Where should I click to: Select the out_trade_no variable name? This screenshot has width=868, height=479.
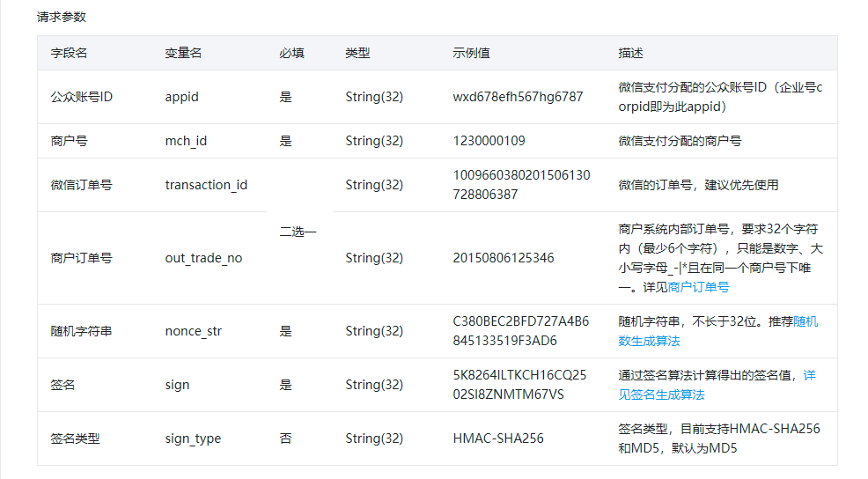pos(203,258)
